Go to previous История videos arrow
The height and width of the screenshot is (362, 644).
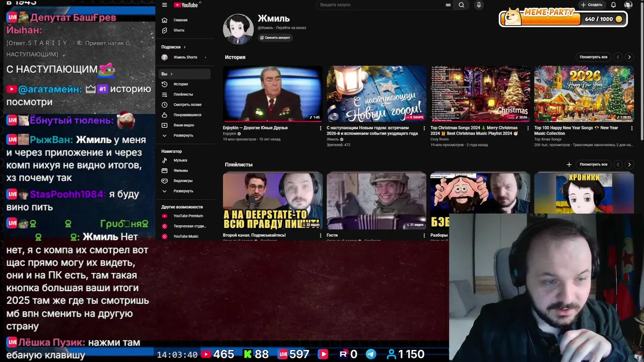618,57
